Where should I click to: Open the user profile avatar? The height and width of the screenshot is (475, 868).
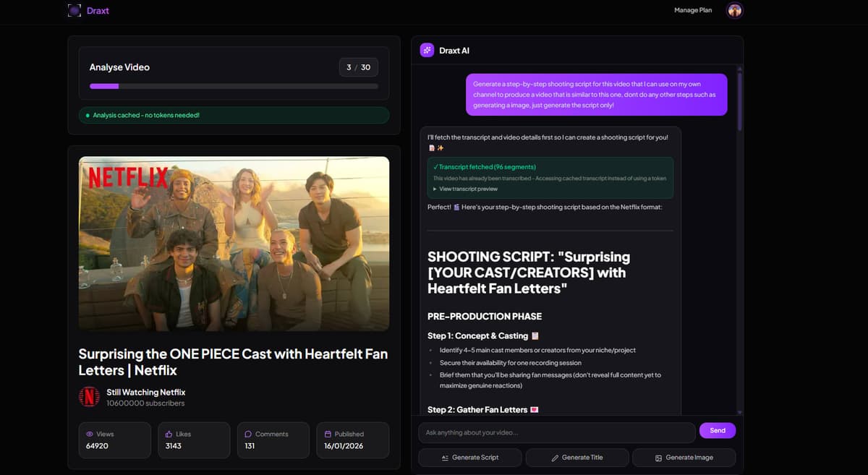coord(735,10)
